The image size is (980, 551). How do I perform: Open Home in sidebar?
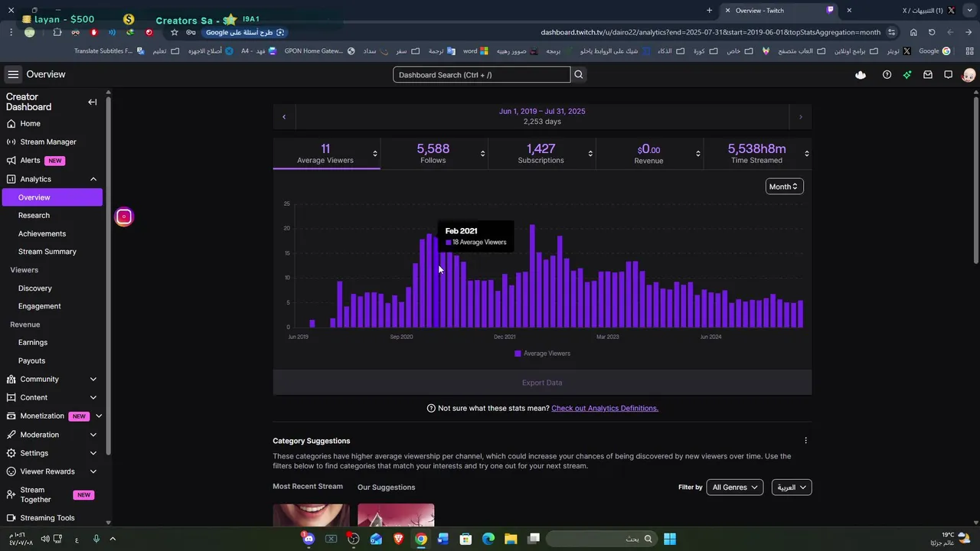point(52,124)
